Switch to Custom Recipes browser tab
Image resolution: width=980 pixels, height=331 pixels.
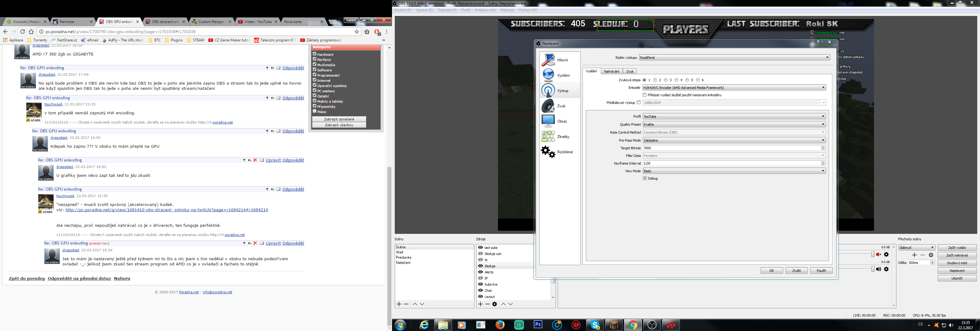click(x=211, y=22)
